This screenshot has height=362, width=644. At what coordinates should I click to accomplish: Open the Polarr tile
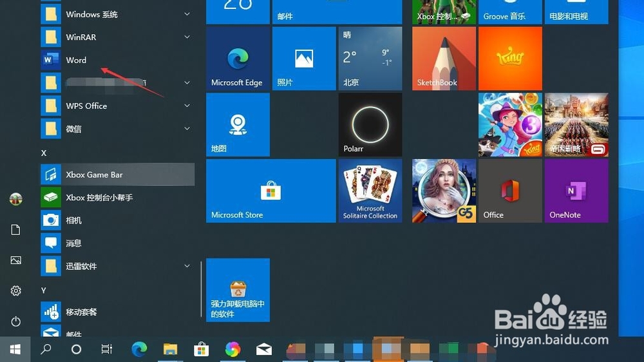[370, 124]
